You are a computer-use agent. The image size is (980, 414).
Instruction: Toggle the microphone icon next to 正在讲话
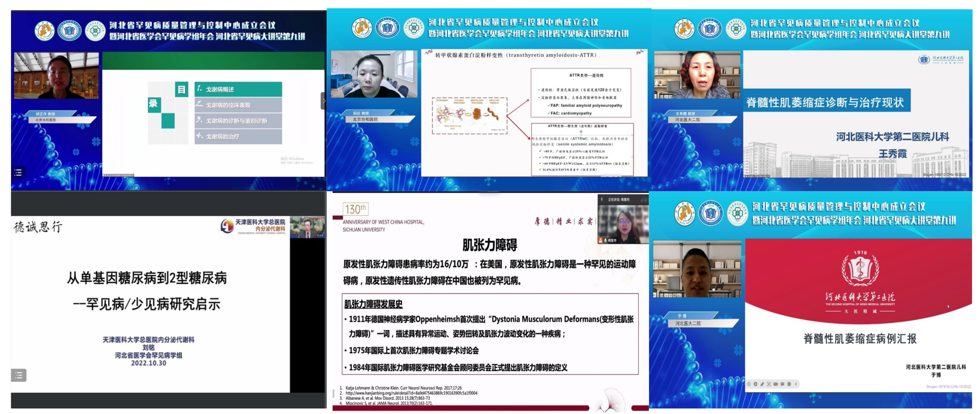pyautogui.click(x=602, y=199)
